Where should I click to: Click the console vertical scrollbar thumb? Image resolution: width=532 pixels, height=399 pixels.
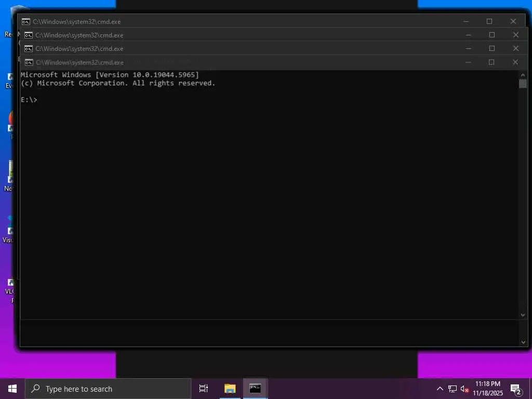tap(523, 84)
